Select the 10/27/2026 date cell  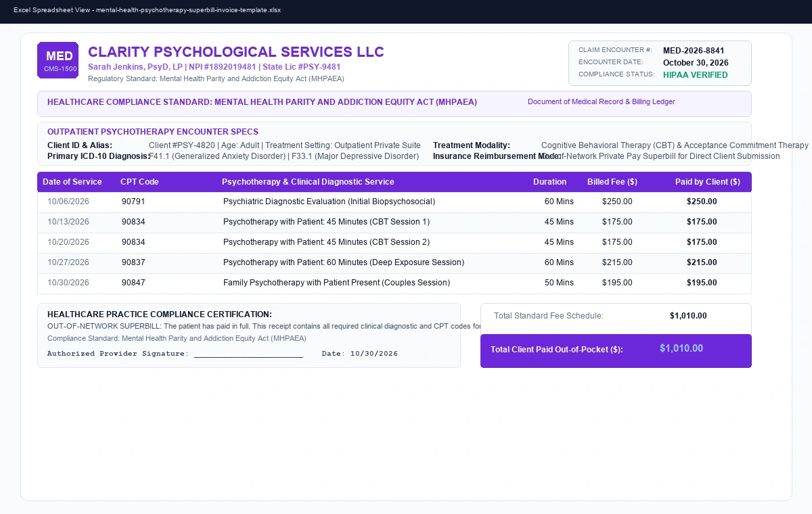[x=68, y=262]
